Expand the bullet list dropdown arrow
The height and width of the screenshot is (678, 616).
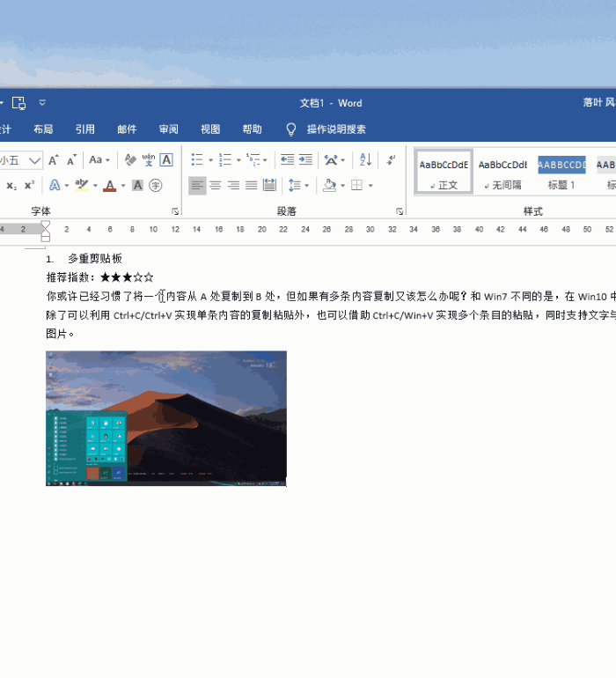210,161
